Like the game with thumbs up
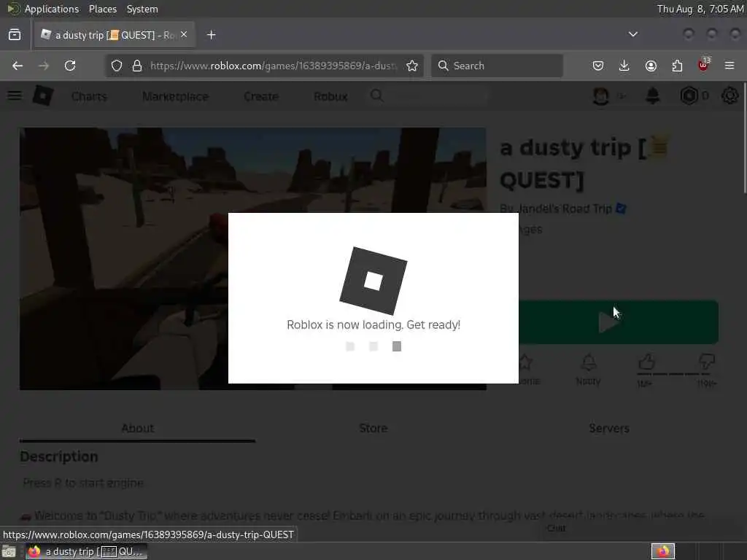Viewport: 747px width, 560px height. coord(646,363)
